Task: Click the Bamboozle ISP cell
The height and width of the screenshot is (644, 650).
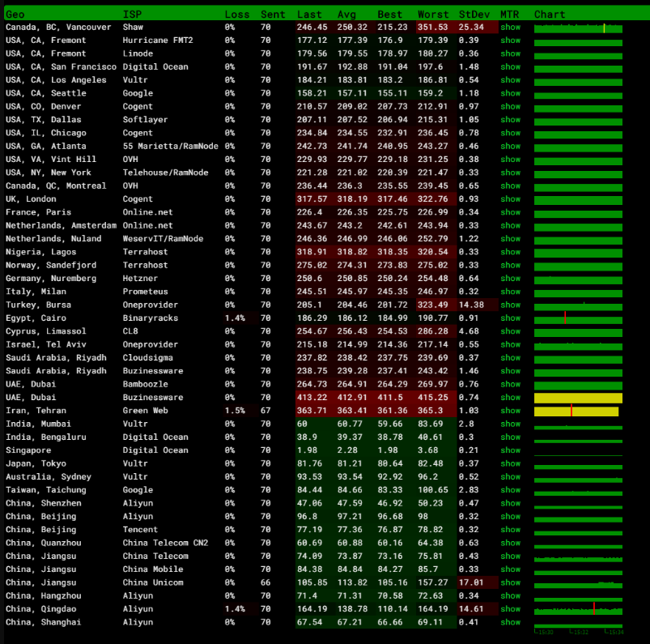Action: pyautogui.click(x=145, y=384)
